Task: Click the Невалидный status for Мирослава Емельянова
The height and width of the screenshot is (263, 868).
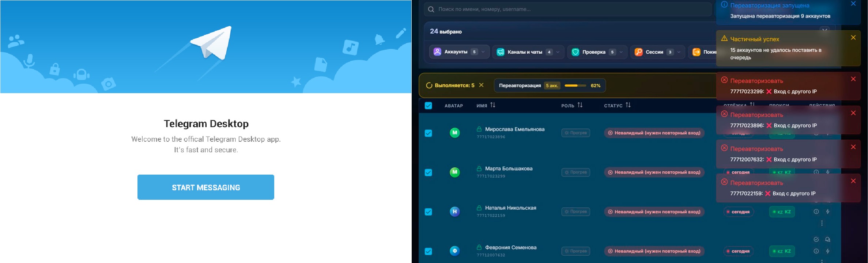Action: point(654,133)
